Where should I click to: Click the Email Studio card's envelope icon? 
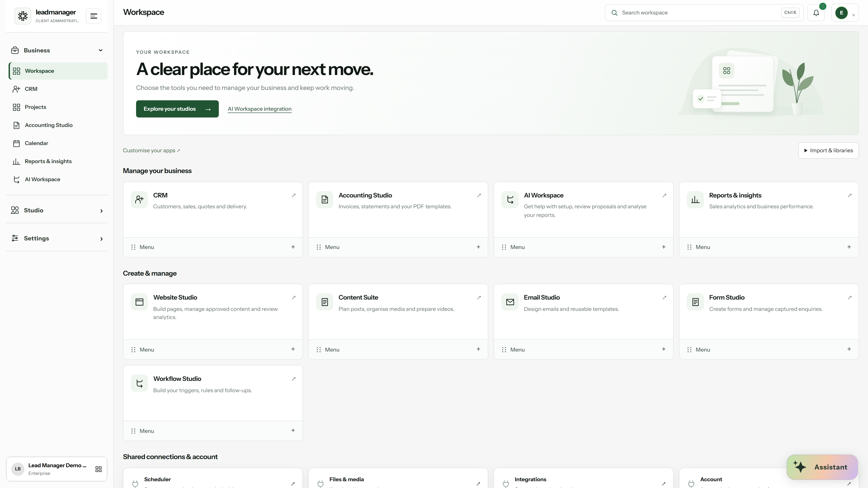(510, 302)
